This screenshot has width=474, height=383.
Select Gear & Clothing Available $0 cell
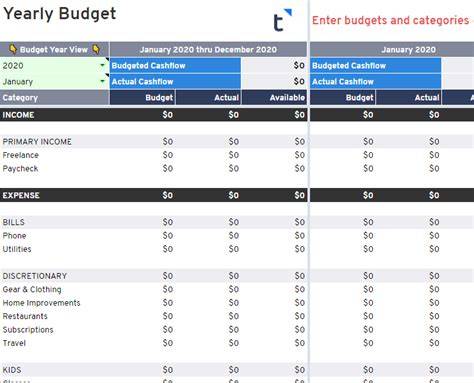click(300, 289)
